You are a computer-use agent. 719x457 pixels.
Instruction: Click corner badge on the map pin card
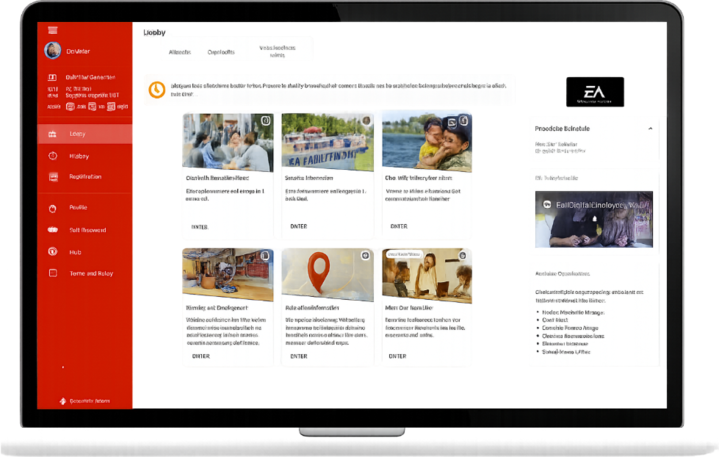click(365, 255)
